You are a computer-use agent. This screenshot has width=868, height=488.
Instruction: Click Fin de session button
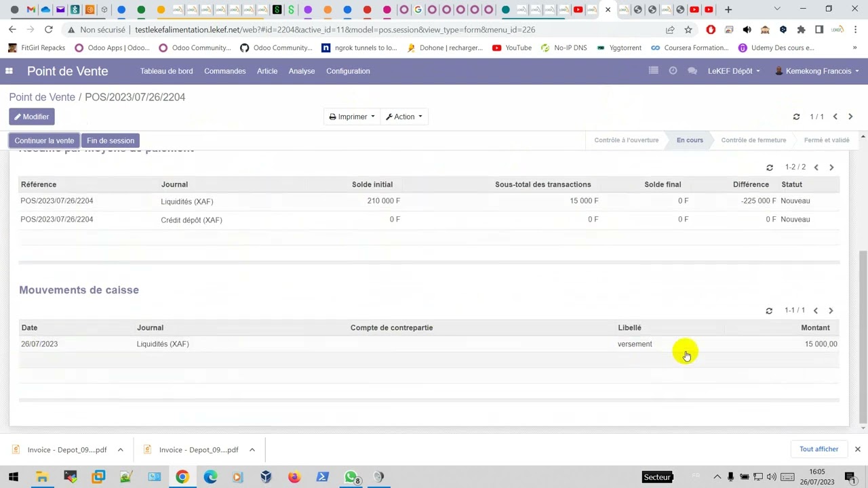coord(111,141)
